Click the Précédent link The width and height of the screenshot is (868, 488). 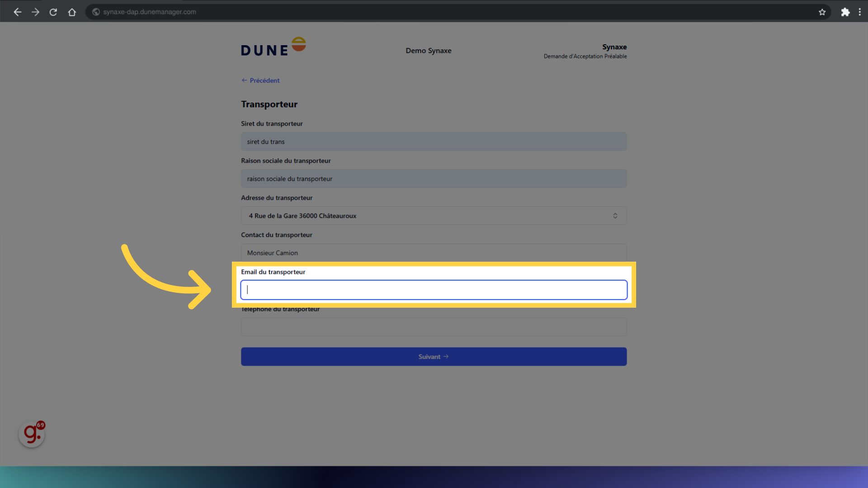pyautogui.click(x=260, y=80)
